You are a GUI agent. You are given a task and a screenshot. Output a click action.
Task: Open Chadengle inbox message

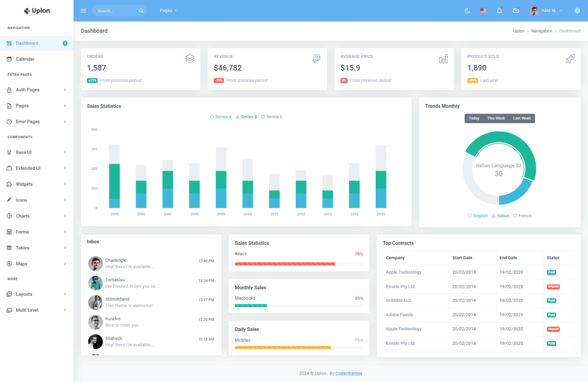point(151,263)
